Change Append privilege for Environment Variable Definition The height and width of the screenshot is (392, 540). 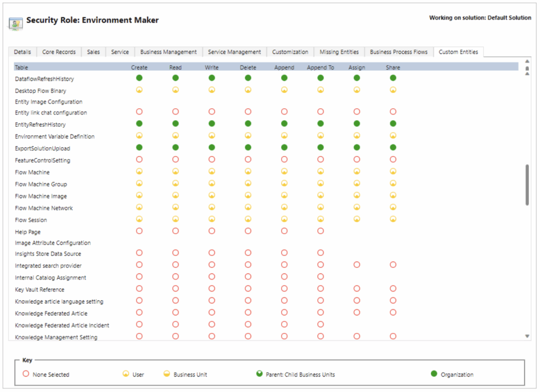[284, 136]
